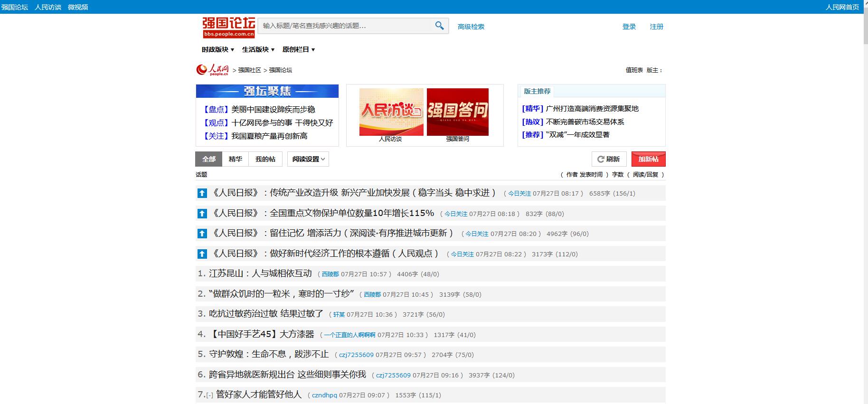Open 不断完善碳市场交易体系 recommendation
868x404 pixels.
click(585, 122)
